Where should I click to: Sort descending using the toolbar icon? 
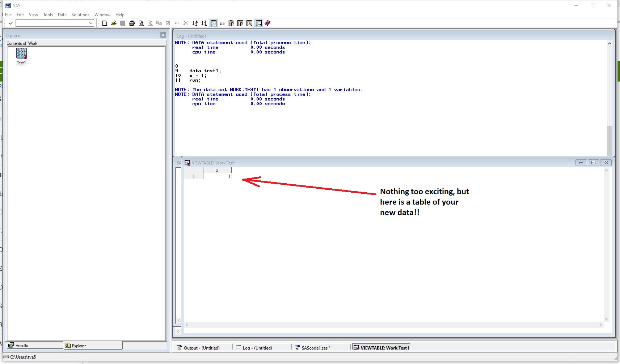pyautogui.click(x=204, y=23)
